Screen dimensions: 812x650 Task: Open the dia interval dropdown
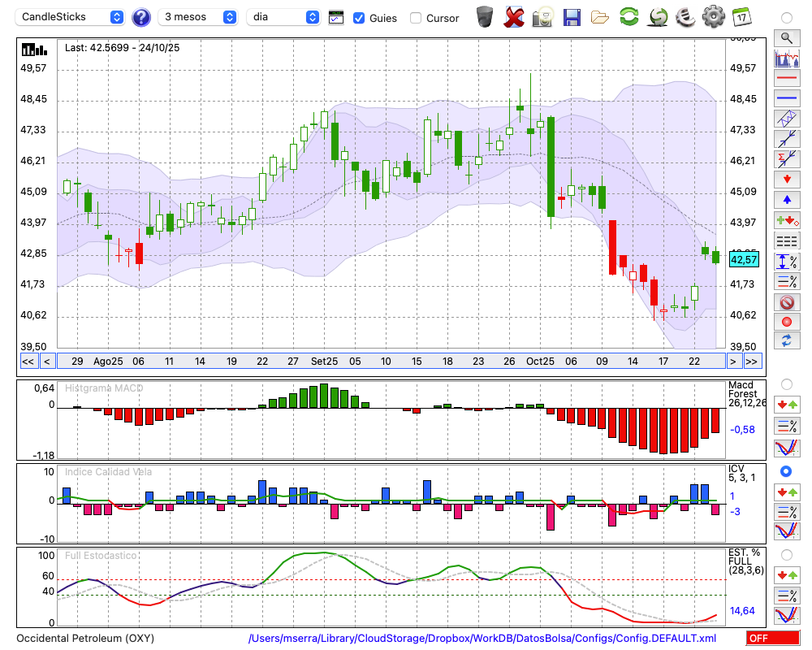click(283, 17)
